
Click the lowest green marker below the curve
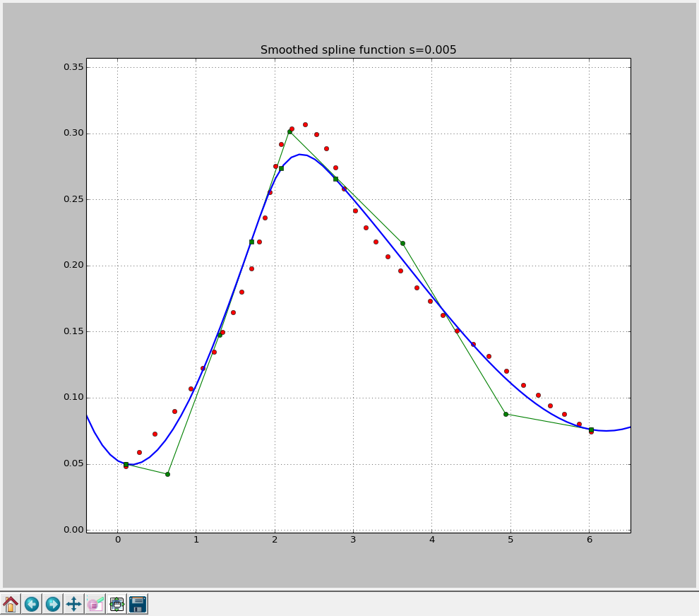pyautogui.click(x=167, y=475)
